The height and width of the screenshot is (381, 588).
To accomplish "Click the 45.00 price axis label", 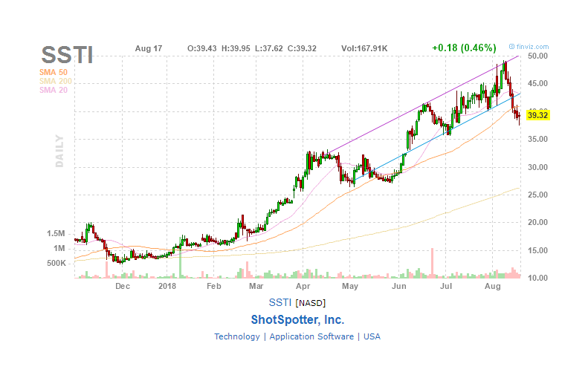I will [537, 83].
